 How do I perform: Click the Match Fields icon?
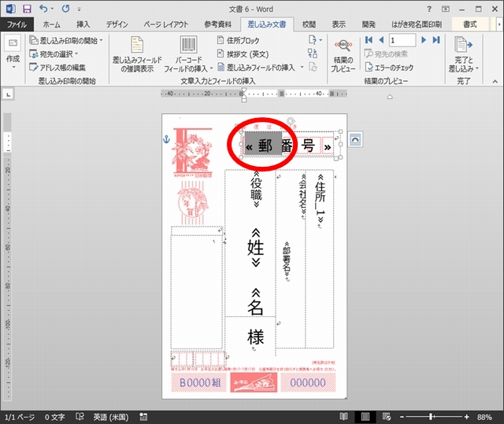tap(313, 53)
